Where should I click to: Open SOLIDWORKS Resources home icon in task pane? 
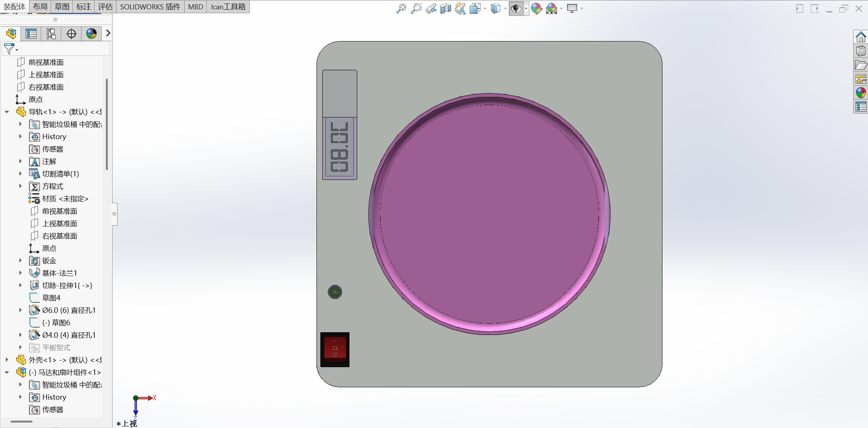click(x=861, y=37)
